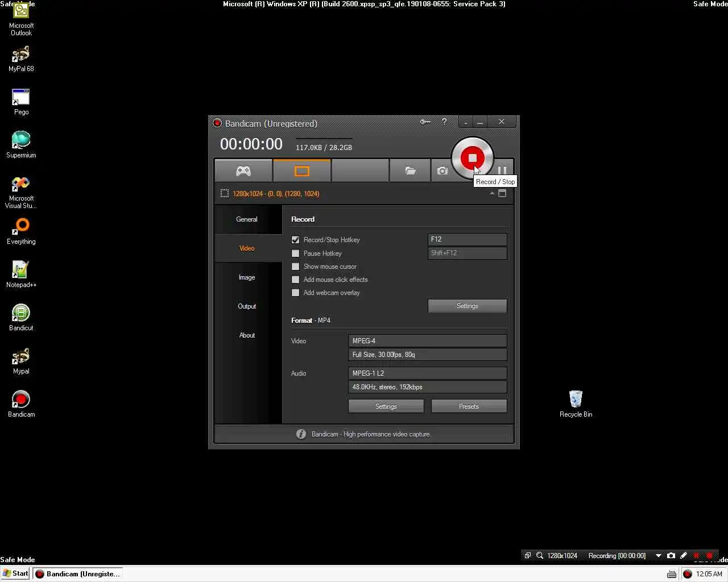Enable Add webcam overlay checkbox
The height and width of the screenshot is (582, 728).
(295, 293)
